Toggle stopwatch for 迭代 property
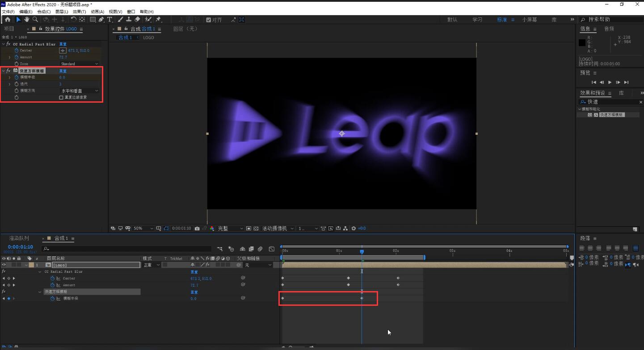The image size is (644, 350). click(x=17, y=84)
